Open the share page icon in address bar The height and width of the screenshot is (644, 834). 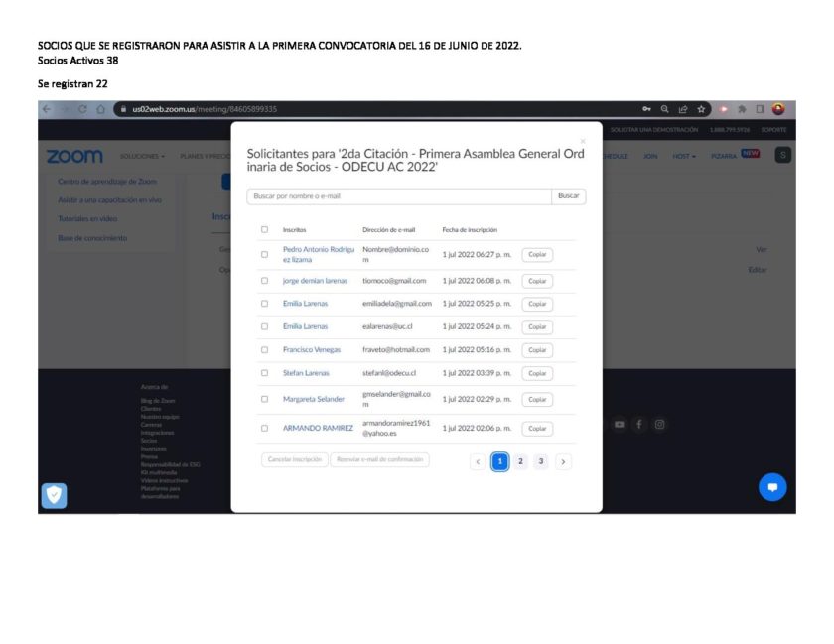point(683,109)
